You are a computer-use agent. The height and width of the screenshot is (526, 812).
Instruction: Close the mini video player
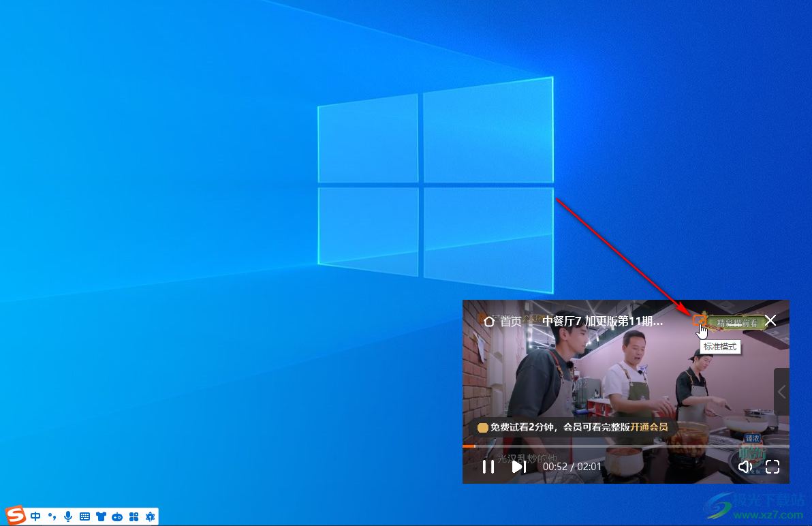tap(770, 320)
